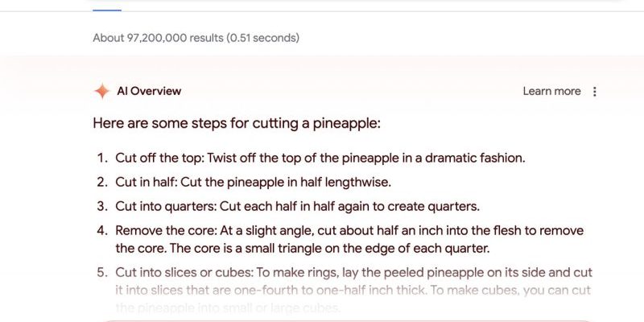This screenshot has width=644, height=322.
Task: Select the active tab's blue underline
Action: [107, 10]
